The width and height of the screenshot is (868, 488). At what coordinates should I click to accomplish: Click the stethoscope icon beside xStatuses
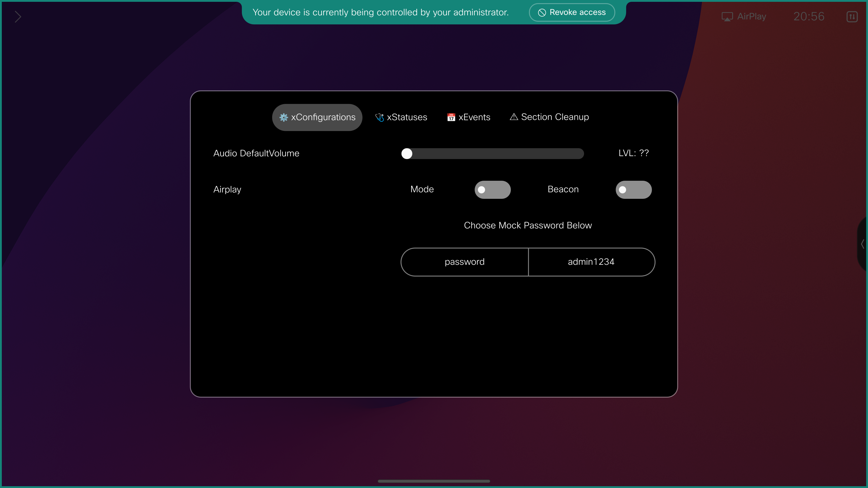[380, 117]
